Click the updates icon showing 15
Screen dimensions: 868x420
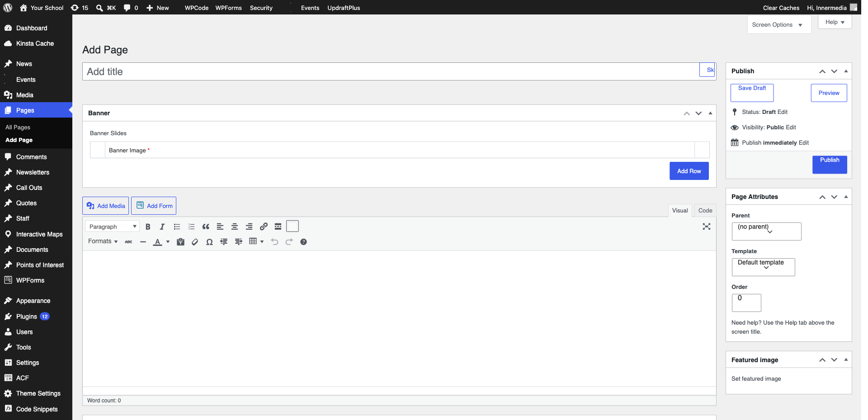(80, 8)
